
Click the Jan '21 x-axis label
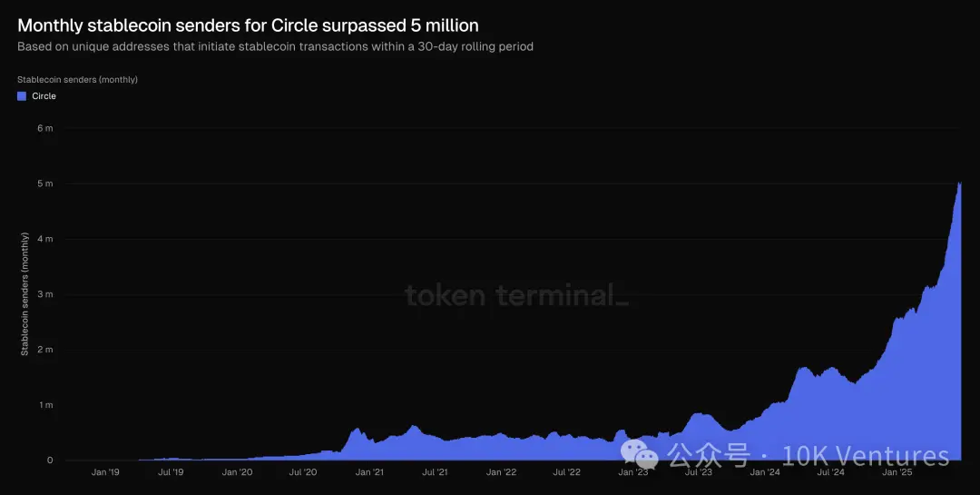coord(369,472)
